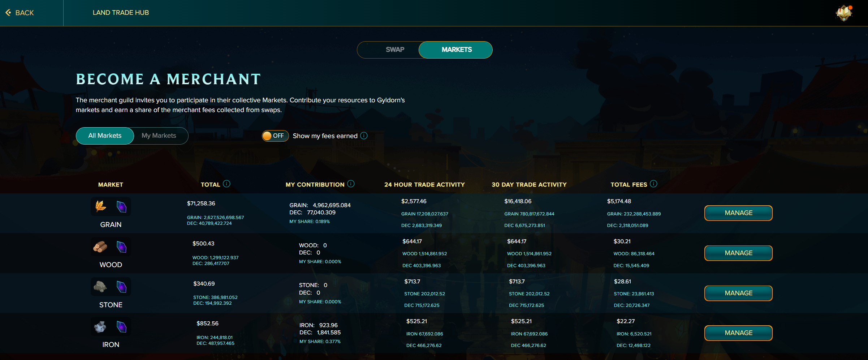Click IRON total fees $22.27
This screenshot has width=868, height=360.
pos(626,321)
